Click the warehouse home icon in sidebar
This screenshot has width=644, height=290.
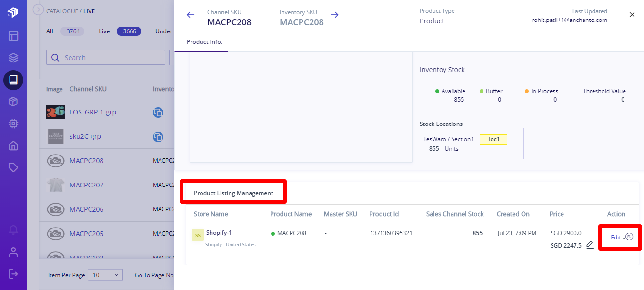tap(13, 145)
